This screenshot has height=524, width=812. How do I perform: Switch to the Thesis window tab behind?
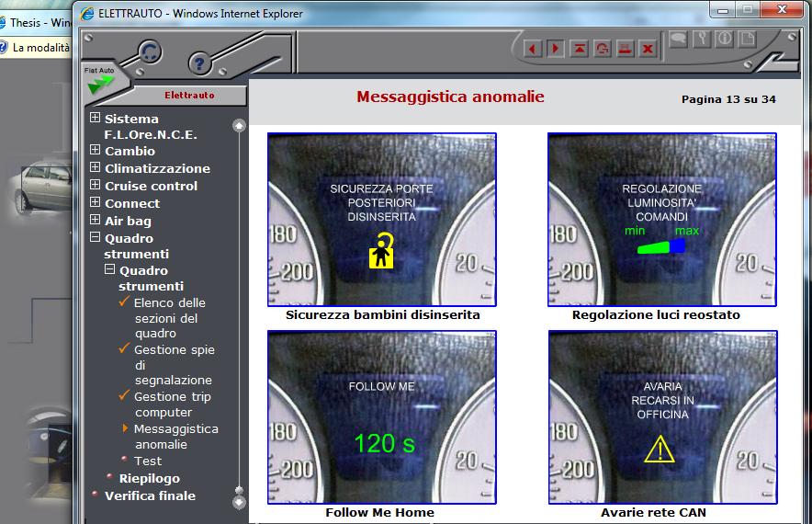pyautogui.click(x=36, y=22)
